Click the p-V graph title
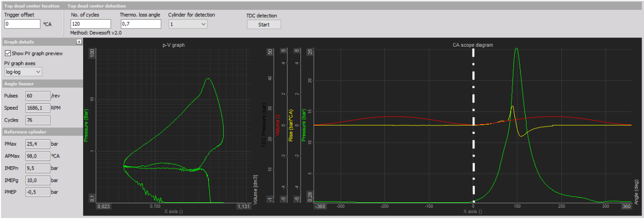The width and height of the screenshot is (644, 220). coord(174,45)
